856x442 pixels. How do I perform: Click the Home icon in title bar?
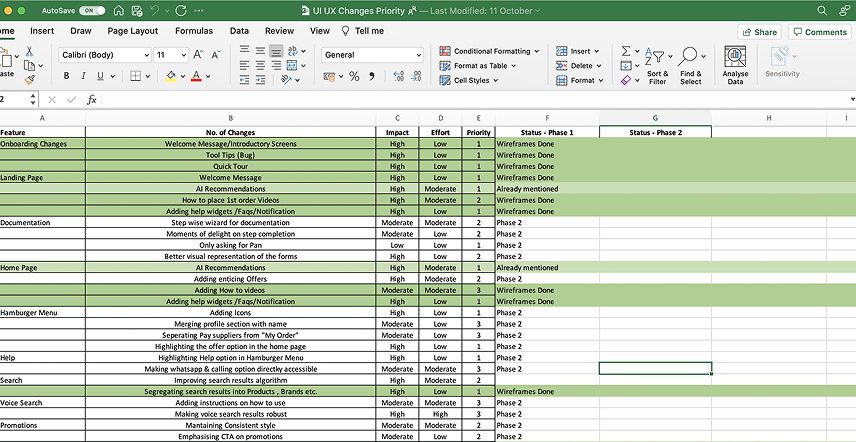tap(119, 10)
